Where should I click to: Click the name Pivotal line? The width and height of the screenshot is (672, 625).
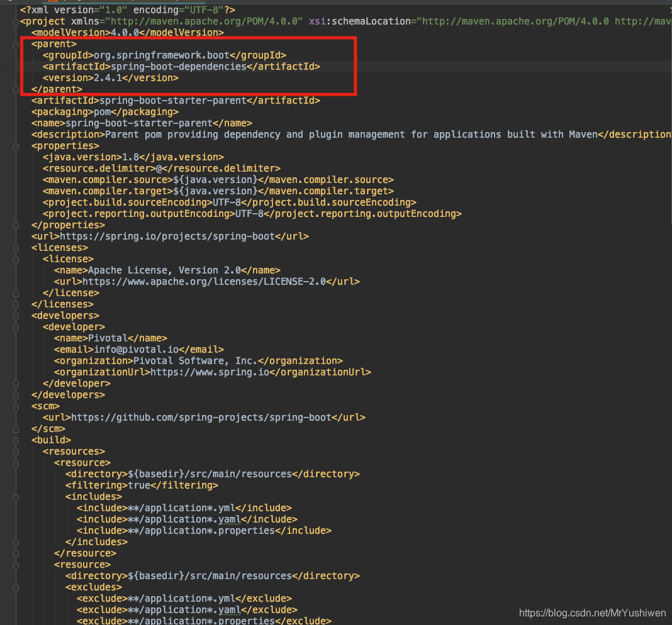[x=111, y=338]
